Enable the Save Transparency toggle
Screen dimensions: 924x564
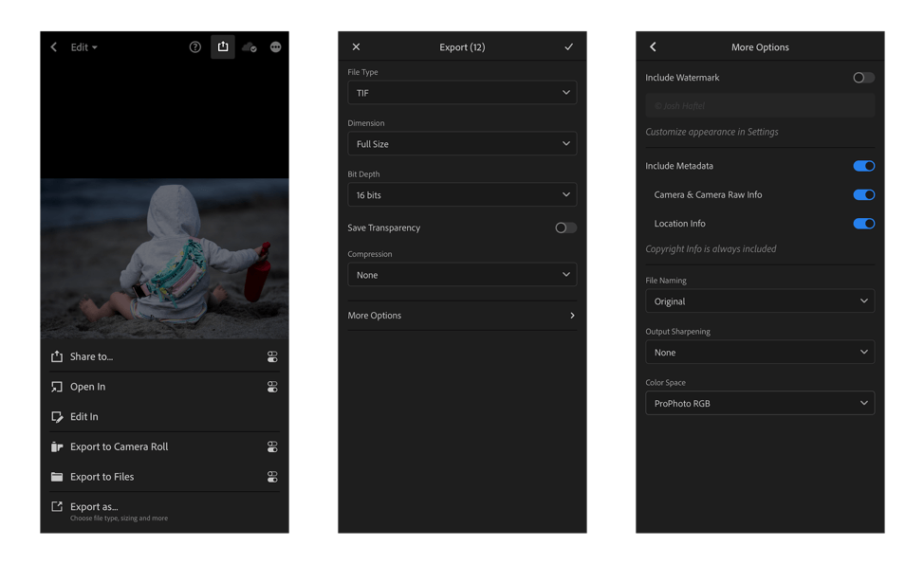(x=565, y=228)
